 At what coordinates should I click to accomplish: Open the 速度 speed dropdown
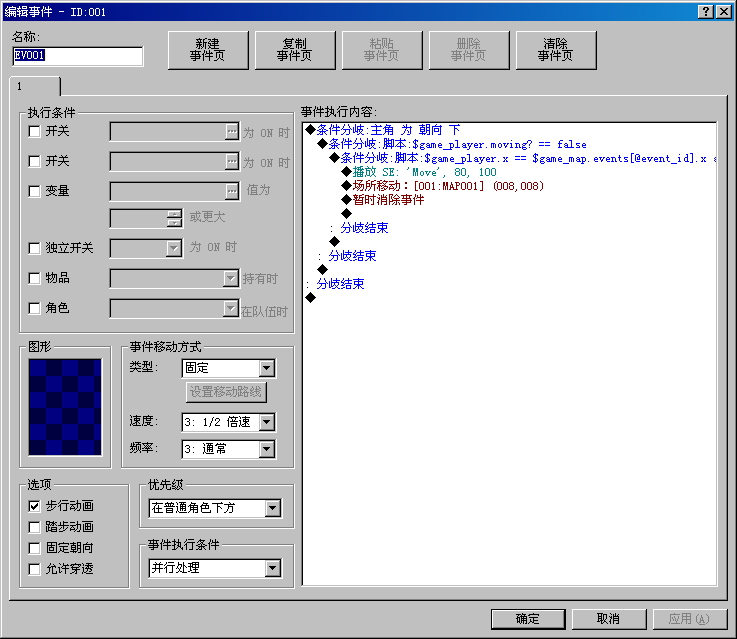(267, 422)
